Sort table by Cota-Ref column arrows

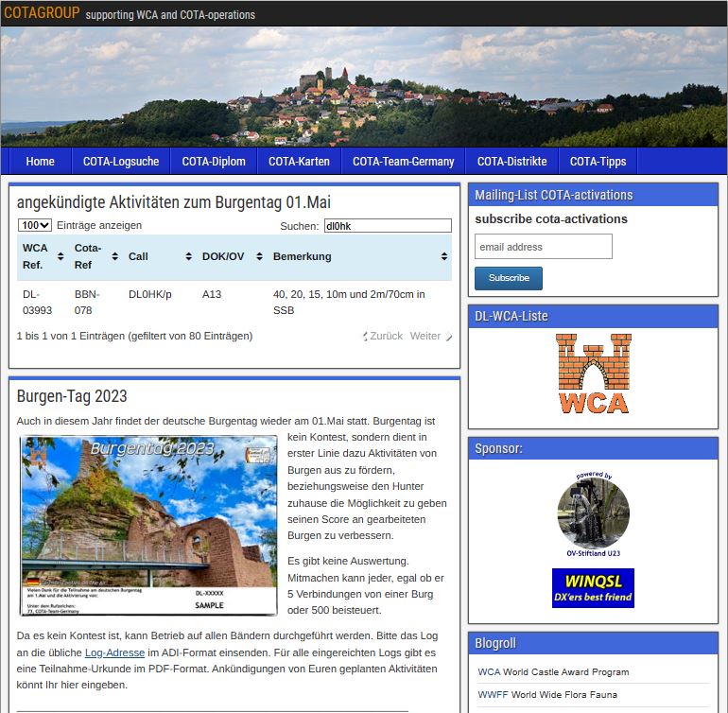tap(114, 257)
